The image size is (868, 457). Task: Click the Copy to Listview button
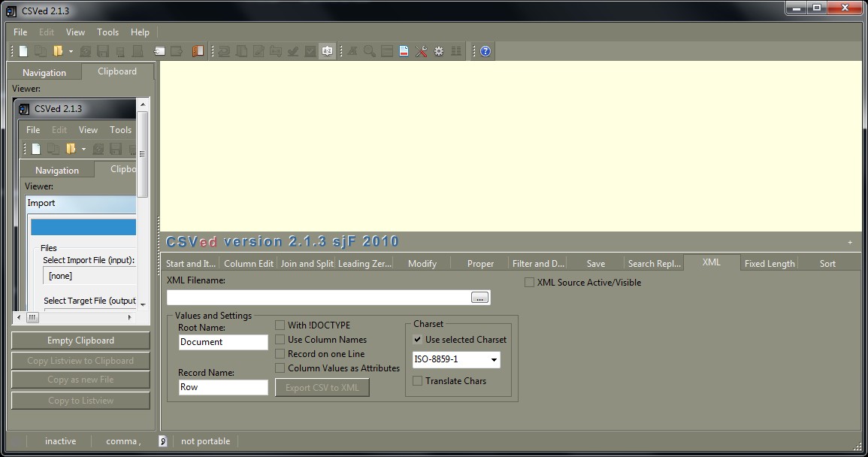[81, 401]
